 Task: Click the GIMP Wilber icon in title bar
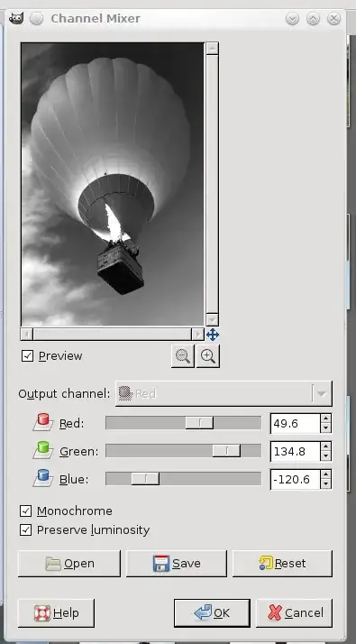(x=16, y=18)
